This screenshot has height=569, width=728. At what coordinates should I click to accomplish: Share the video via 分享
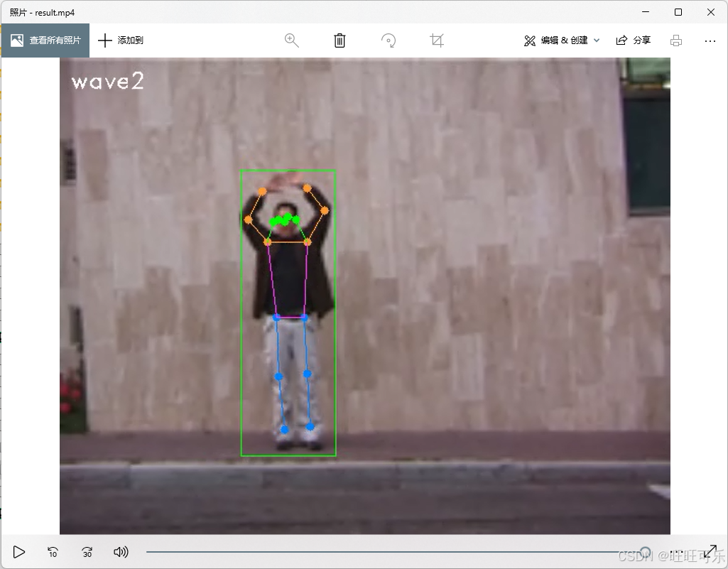tap(634, 40)
